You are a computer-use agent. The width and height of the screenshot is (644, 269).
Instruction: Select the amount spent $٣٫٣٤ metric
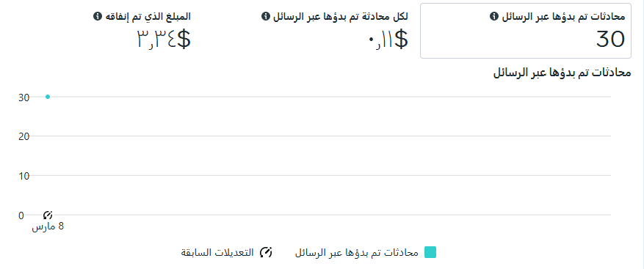pos(164,40)
